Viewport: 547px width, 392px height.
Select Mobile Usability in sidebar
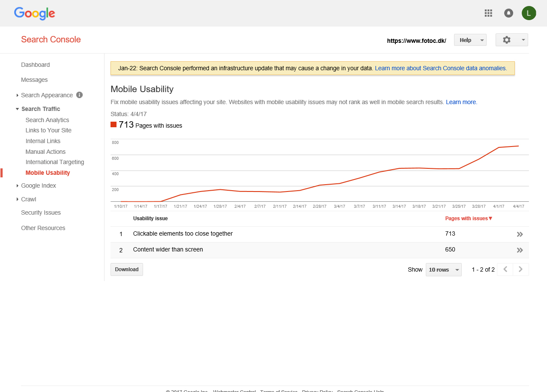point(48,173)
